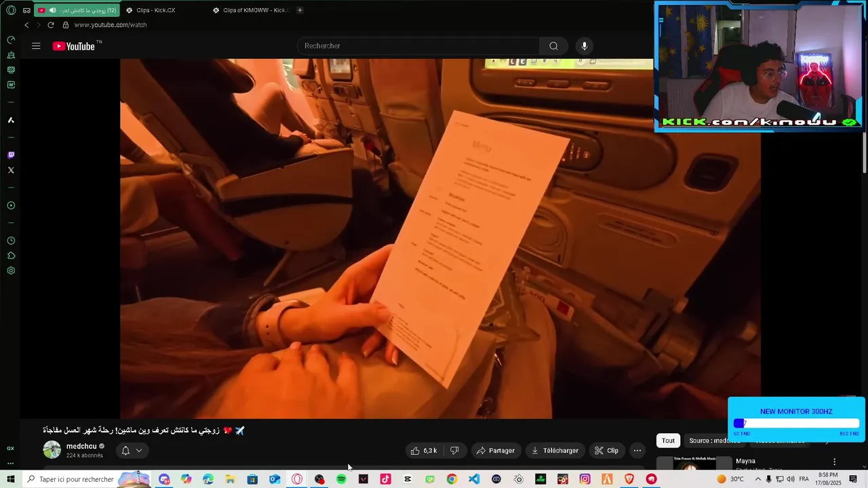Click the page vertical scrollbar
This screenshot has height=488, width=868.
click(x=865, y=152)
